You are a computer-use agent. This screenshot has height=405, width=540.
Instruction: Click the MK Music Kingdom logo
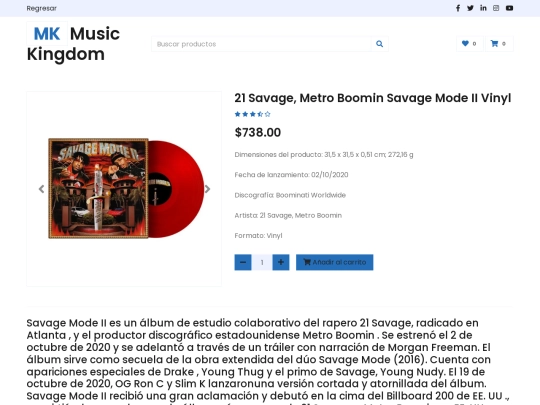coord(73,44)
